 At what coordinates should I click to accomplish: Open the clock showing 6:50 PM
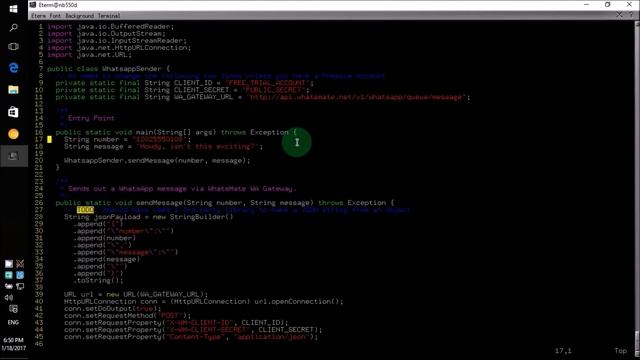click(13, 340)
